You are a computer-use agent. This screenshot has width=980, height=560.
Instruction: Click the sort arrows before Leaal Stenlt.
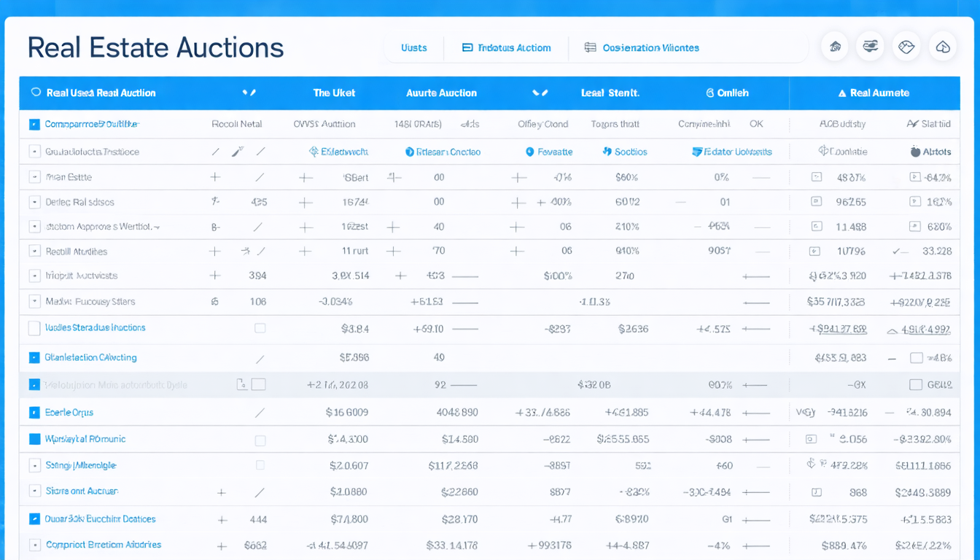point(540,93)
